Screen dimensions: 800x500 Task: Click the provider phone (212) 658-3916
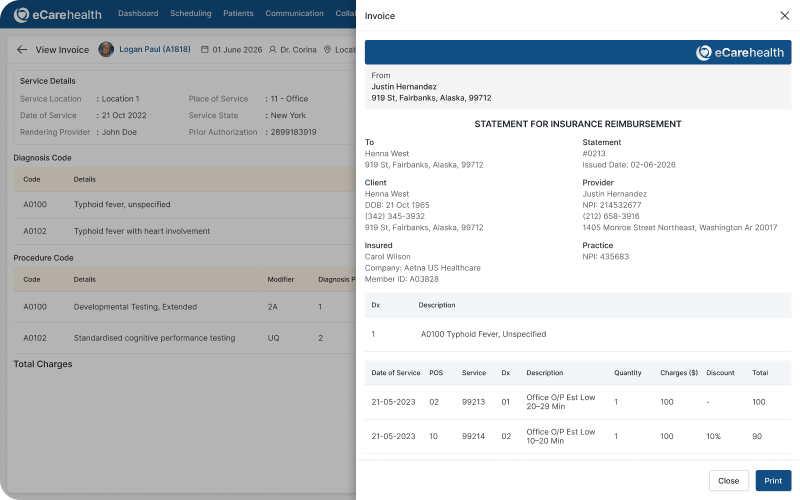click(x=611, y=216)
